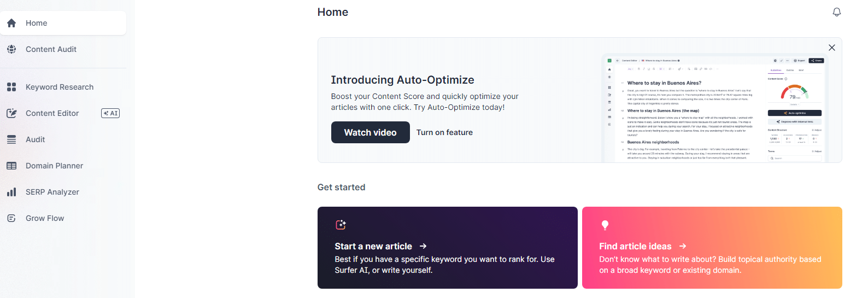This screenshot has height=298, width=868.
Task: Click the Audit stacked lines icon
Action: click(11, 139)
